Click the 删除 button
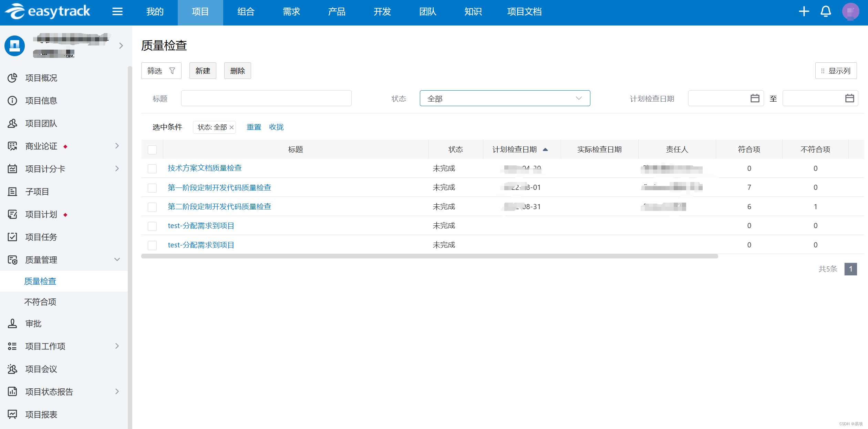This screenshot has width=868, height=429. pos(238,71)
